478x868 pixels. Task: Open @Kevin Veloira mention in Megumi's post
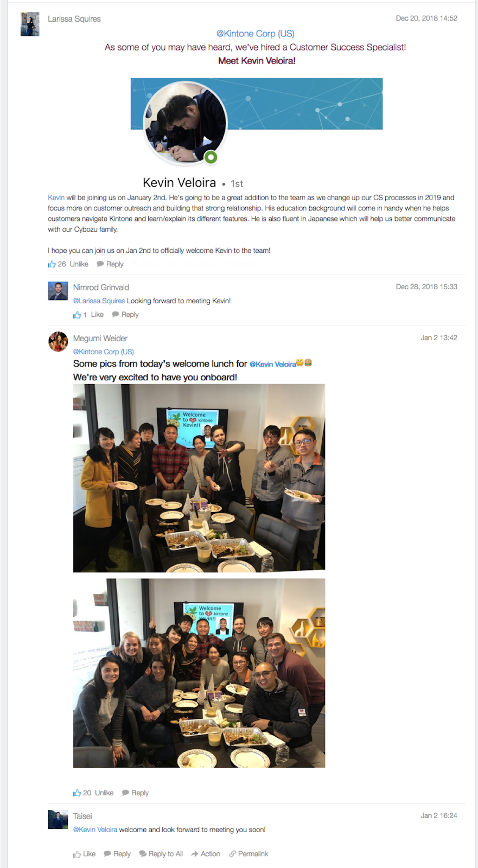click(x=273, y=364)
